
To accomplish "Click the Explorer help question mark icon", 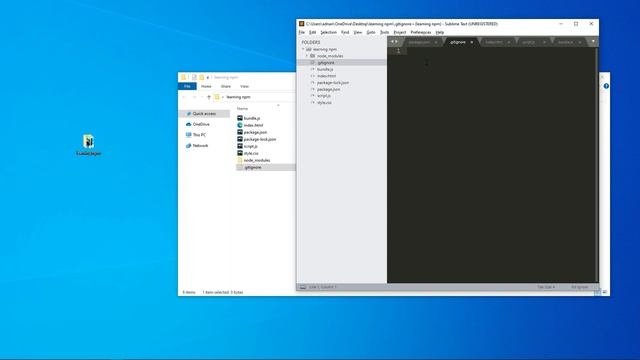I will click(x=606, y=86).
